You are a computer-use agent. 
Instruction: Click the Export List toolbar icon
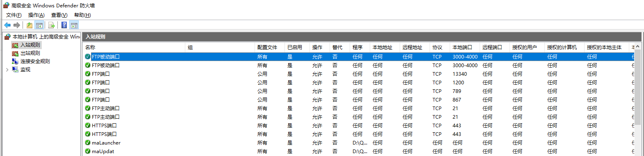click(52, 25)
